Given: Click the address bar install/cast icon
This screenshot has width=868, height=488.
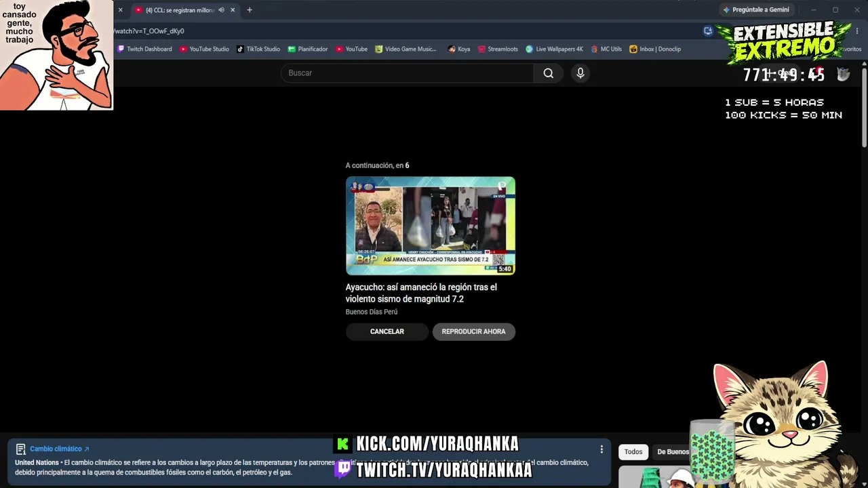Looking at the screenshot, I should point(708,30).
